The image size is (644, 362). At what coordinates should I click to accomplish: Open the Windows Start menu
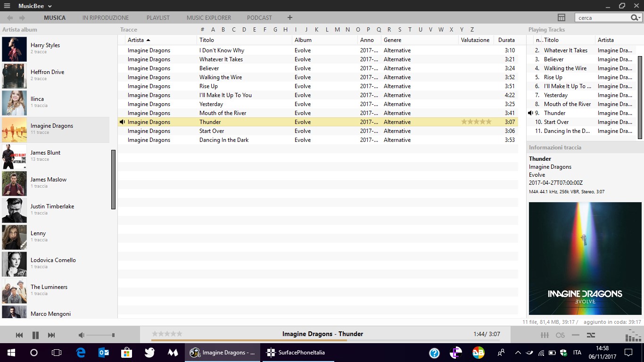click(11, 352)
